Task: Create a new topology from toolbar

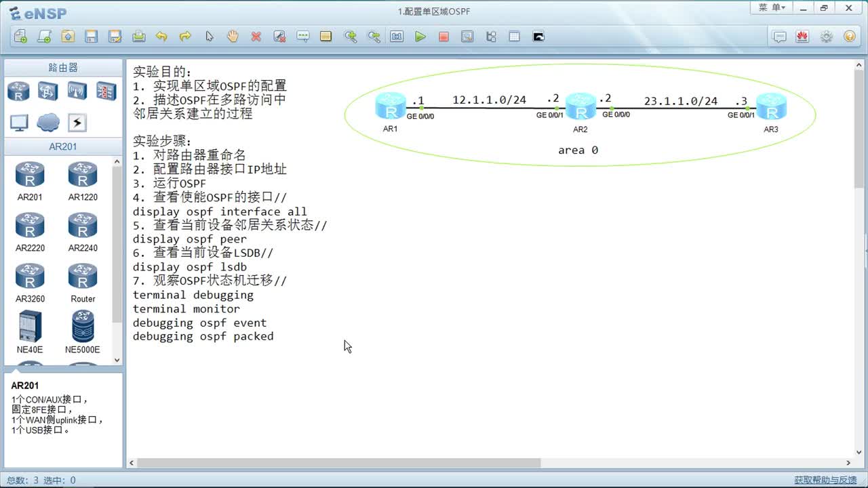Action: [x=20, y=37]
